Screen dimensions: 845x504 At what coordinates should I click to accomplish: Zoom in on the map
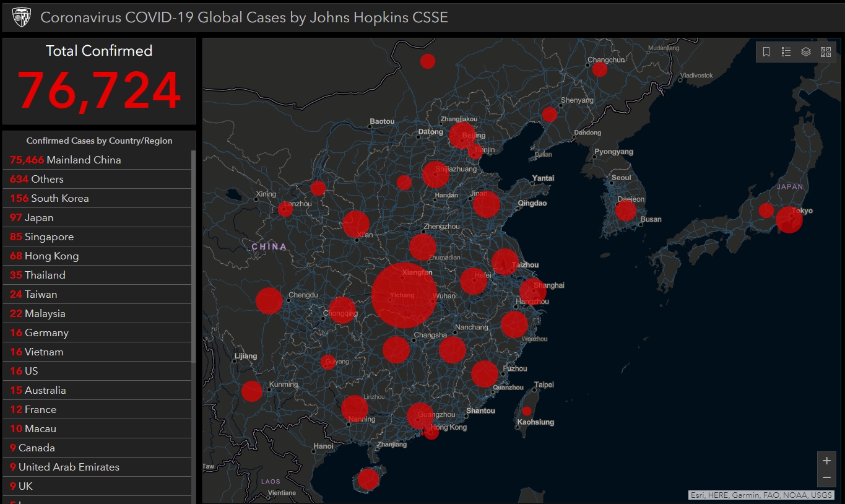tap(826, 461)
